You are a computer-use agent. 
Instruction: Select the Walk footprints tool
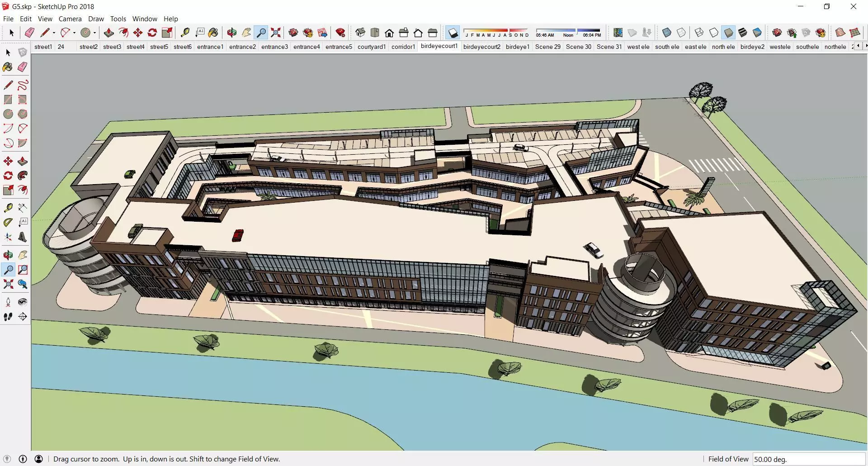pyautogui.click(x=8, y=317)
